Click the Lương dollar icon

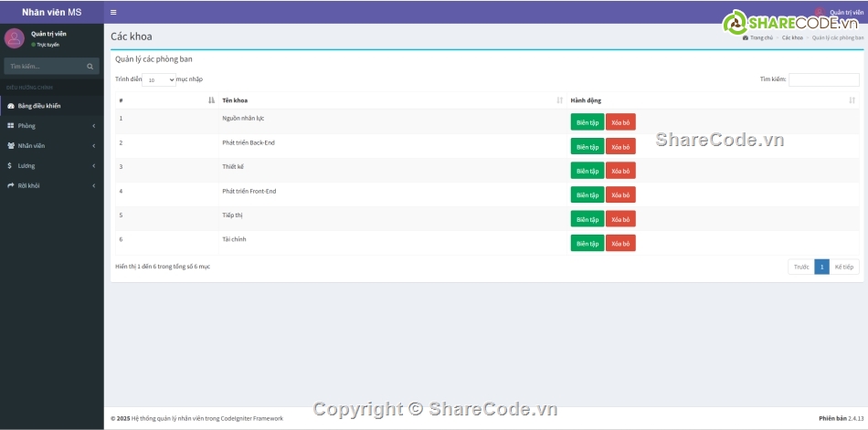(x=9, y=165)
